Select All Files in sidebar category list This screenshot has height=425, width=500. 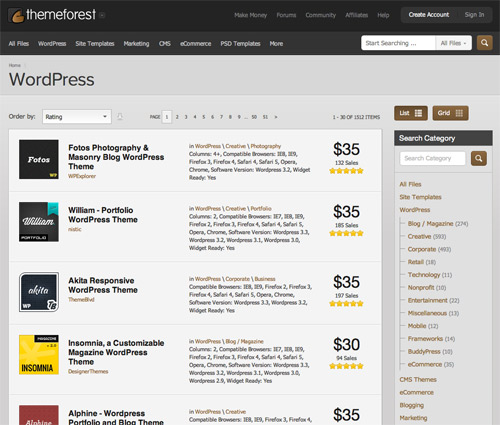[410, 184]
